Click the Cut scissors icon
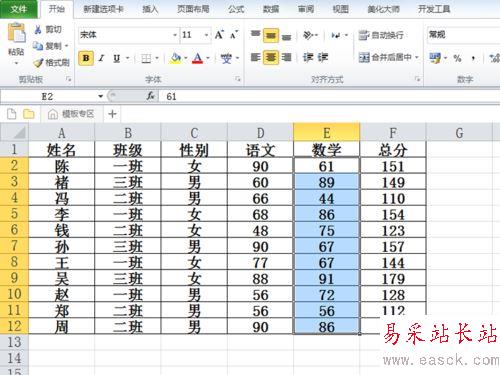500x375 pixels. (x=38, y=30)
